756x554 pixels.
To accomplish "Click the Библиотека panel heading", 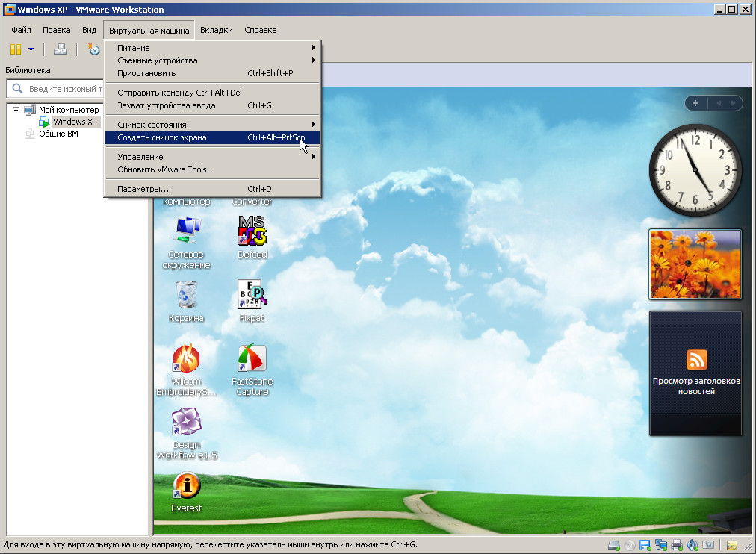I will pos(28,70).
